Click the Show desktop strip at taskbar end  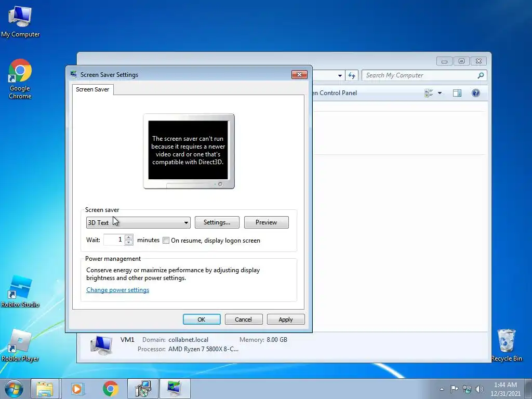pos(528,389)
